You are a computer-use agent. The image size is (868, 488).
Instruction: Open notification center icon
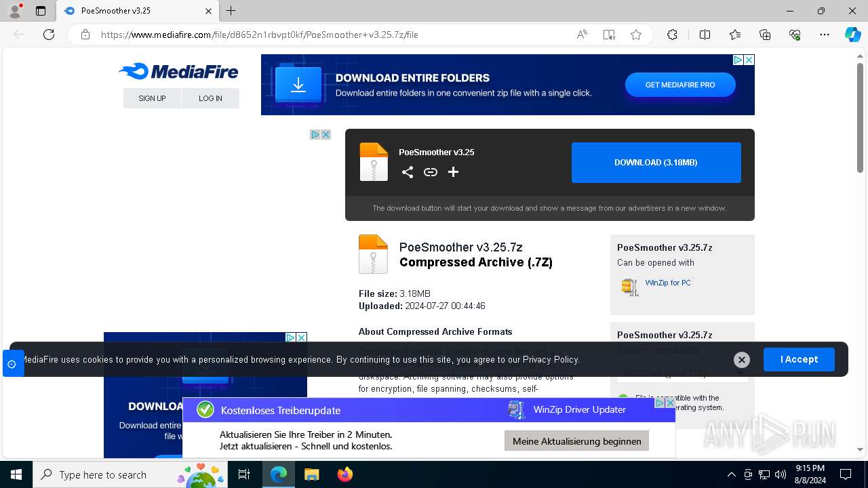[x=846, y=474]
